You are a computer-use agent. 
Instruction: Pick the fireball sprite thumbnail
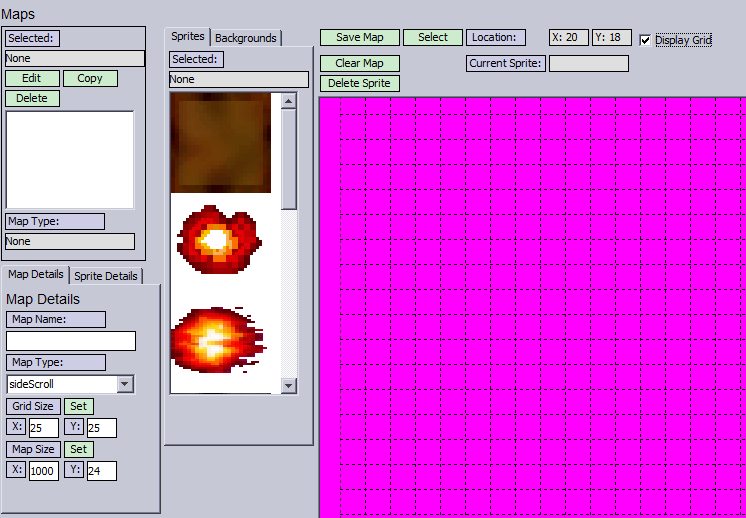(x=217, y=340)
